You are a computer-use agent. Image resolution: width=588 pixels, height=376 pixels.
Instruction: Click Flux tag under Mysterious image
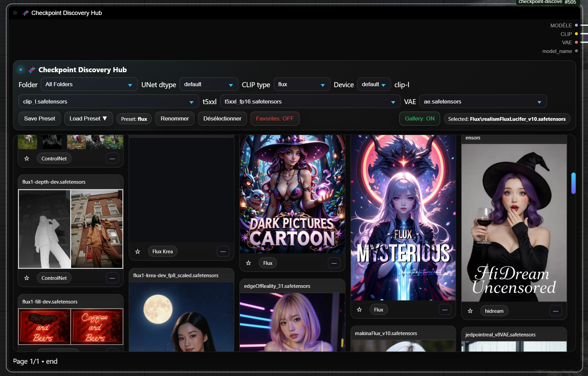click(x=378, y=309)
